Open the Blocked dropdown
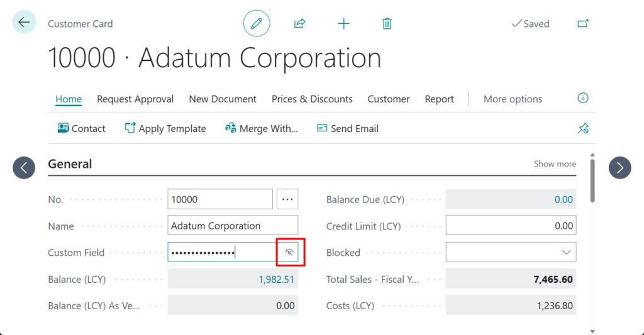 click(567, 253)
